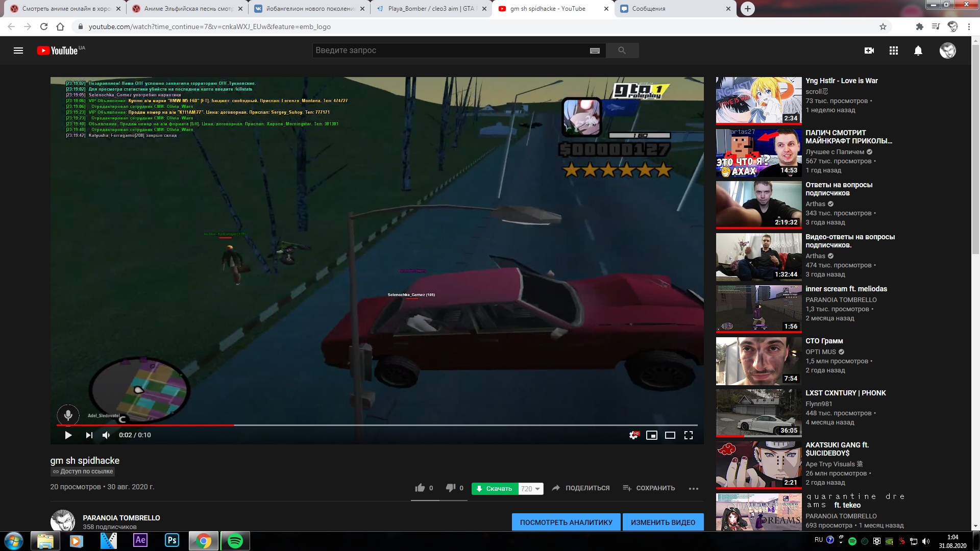Reload the page
Viewport: 980px width, 551px height.
click(44, 27)
